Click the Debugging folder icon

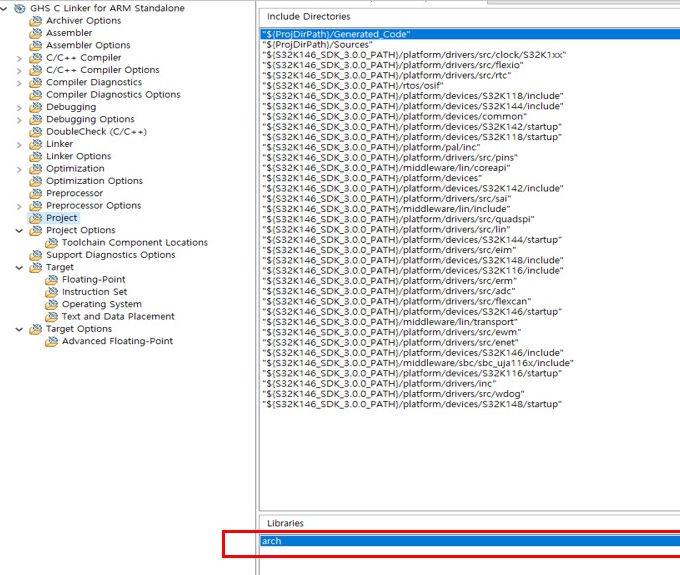(36, 107)
